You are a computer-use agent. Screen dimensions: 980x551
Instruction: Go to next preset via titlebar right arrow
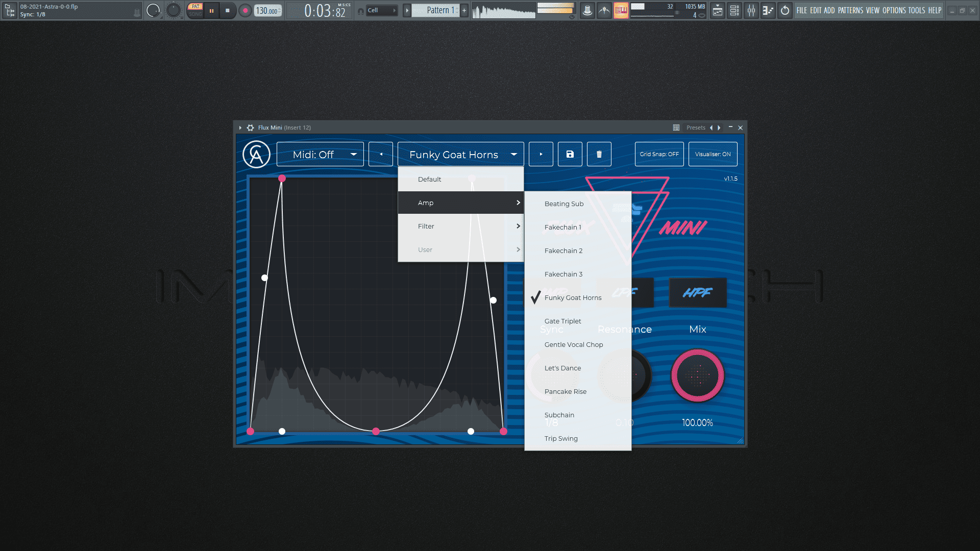tap(719, 128)
